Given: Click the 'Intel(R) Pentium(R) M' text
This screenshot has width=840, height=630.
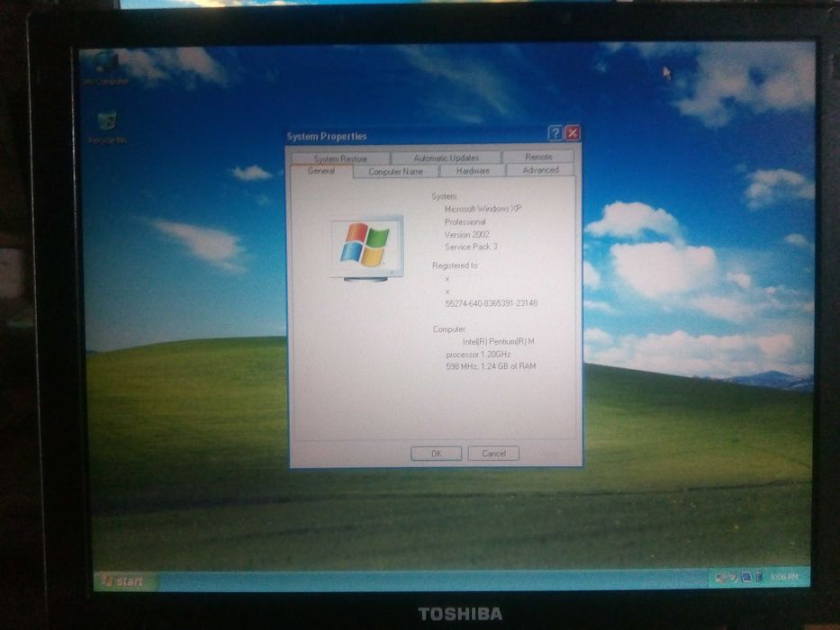Looking at the screenshot, I should 498,341.
